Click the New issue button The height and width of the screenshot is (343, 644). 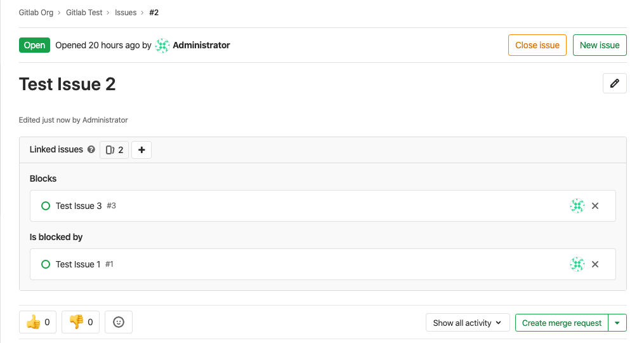pyautogui.click(x=600, y=45)
